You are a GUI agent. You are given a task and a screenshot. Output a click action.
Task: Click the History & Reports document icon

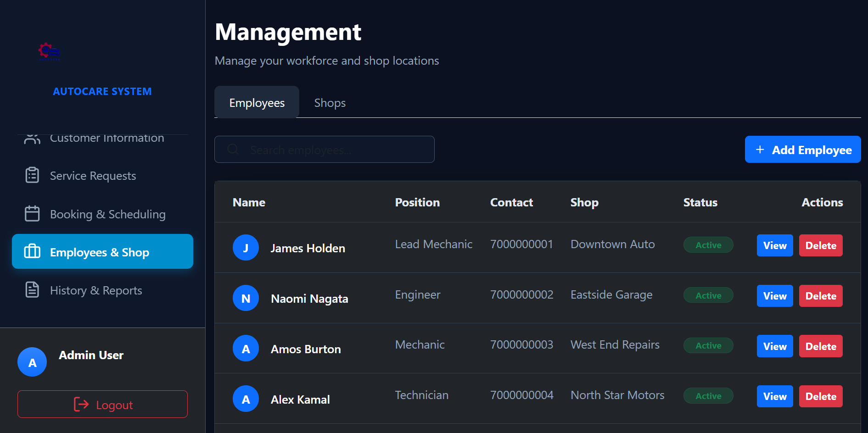coord(32,290)
